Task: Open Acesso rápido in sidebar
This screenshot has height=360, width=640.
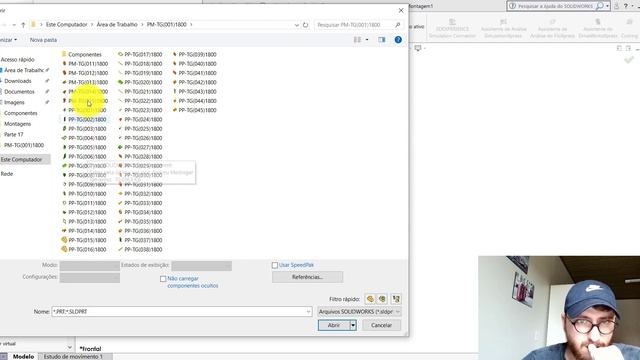Action: (18, 60)
